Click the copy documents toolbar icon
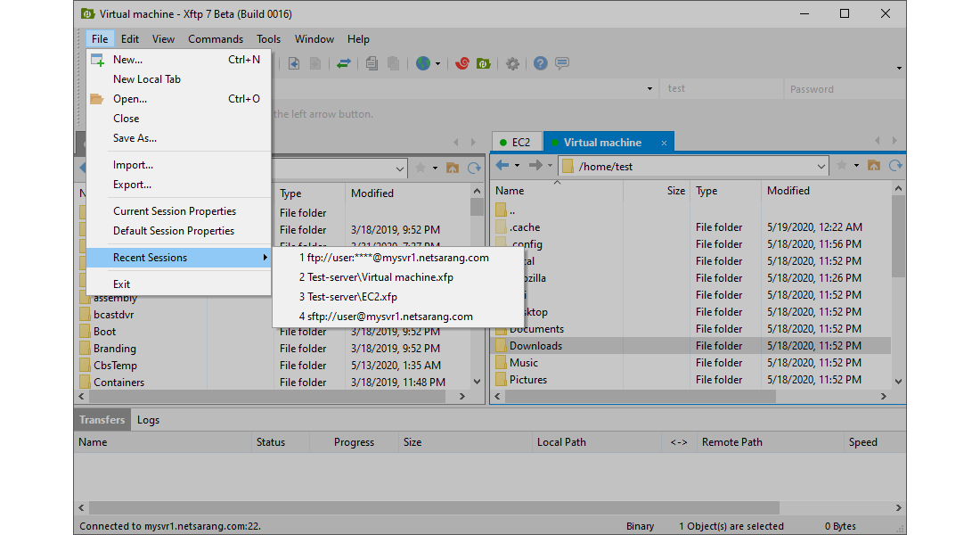The width and height of the screenshot is (980, 535). [x=372, y=63]
